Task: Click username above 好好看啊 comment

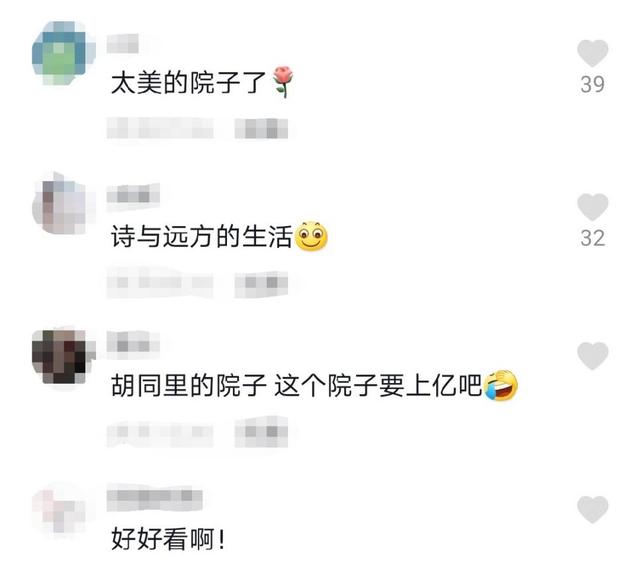Action: 154,499
